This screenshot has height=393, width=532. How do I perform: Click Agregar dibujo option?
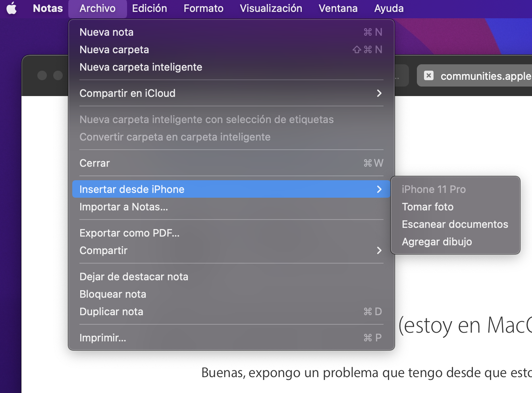(437, 242)
